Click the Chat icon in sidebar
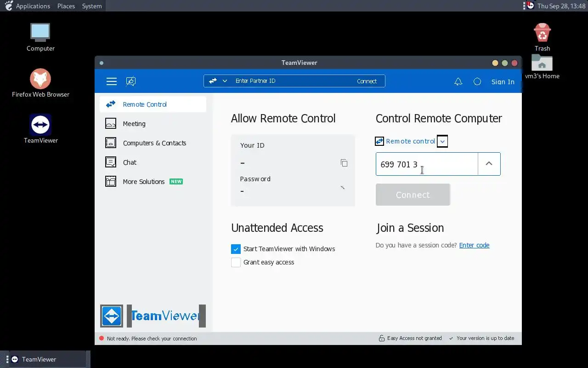 click(x=111, y=162)
